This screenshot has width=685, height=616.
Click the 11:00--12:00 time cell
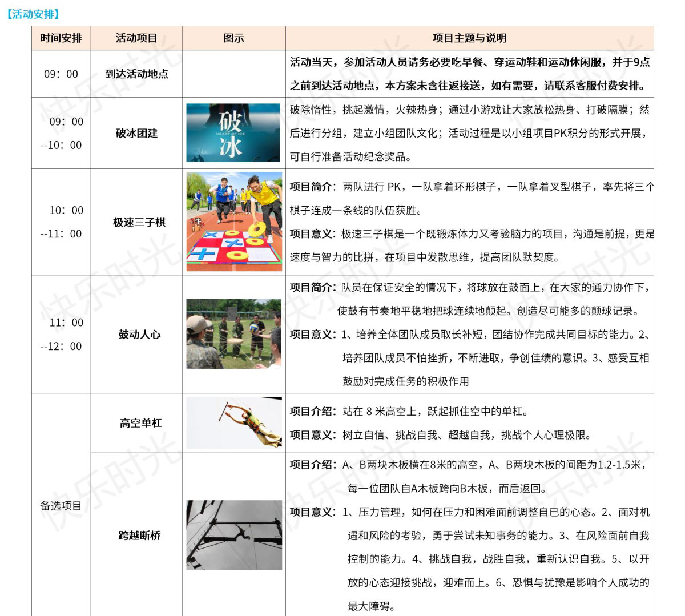click(x=61, y=334)
